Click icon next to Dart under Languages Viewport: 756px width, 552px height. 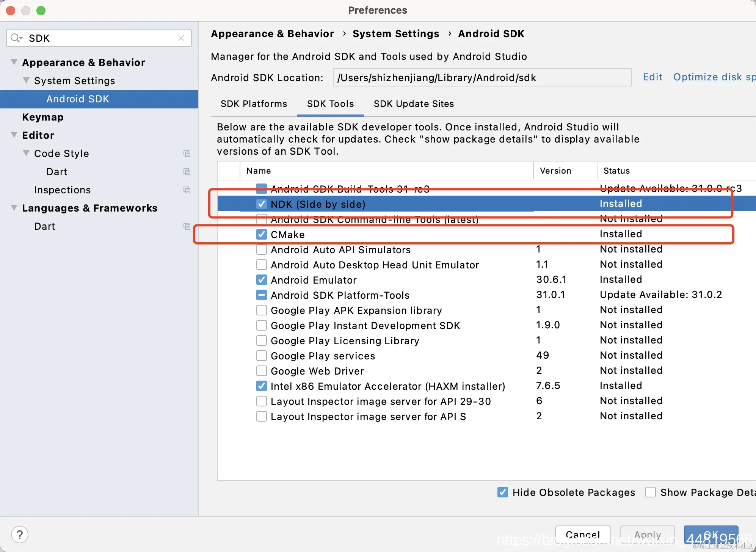187,226
